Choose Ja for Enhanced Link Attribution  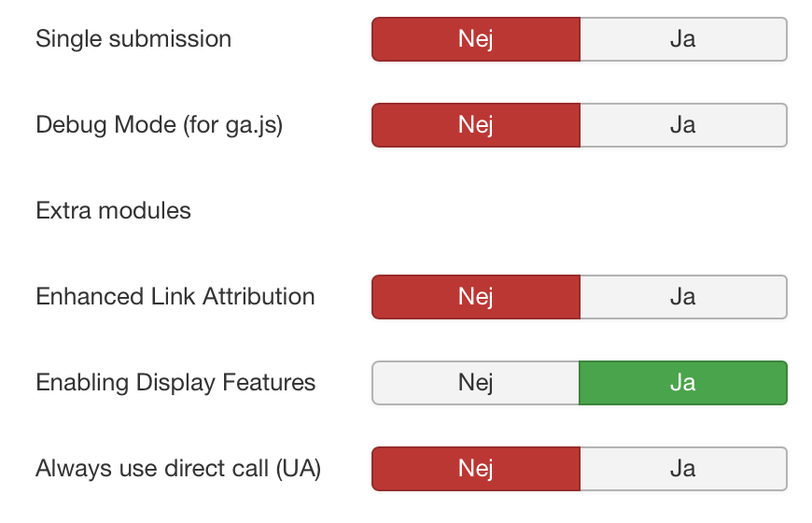point(682,297)
